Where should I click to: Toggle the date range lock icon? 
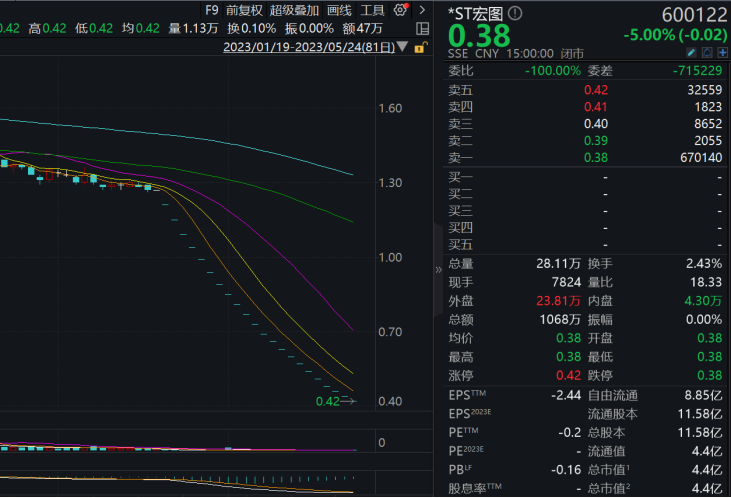[x=422, y=46]
